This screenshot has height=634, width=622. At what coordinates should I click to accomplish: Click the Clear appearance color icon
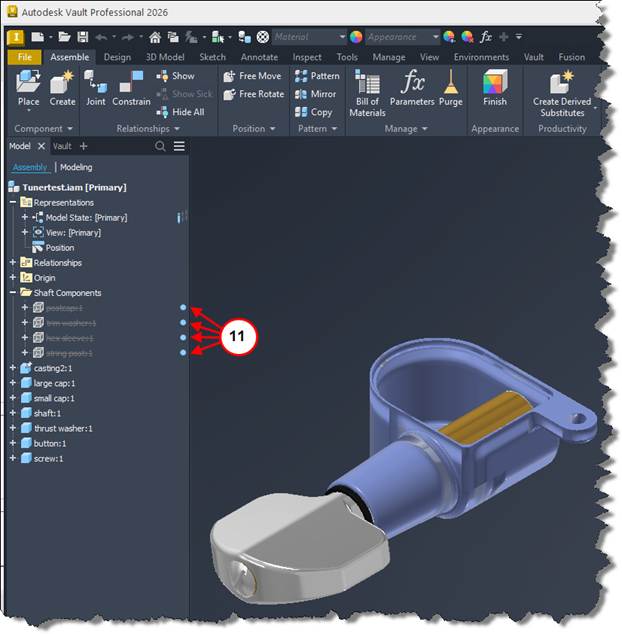(x=467, y=37)
